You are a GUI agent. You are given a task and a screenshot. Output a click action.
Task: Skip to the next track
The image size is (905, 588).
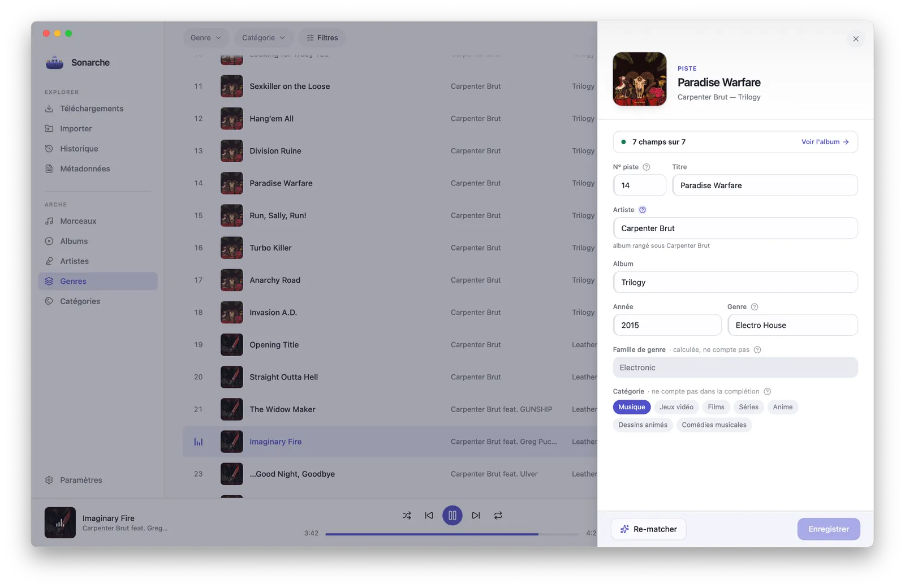click(x=476, y=516)
